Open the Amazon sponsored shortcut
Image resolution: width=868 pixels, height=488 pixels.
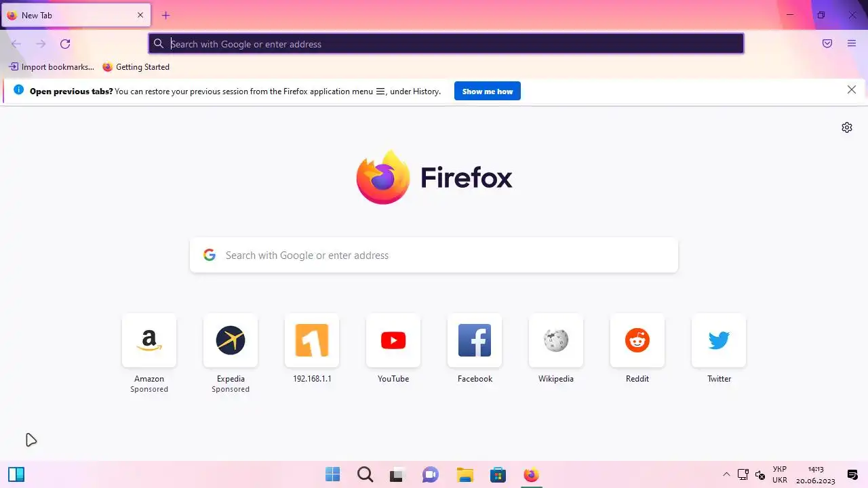[x=149, y=340]
